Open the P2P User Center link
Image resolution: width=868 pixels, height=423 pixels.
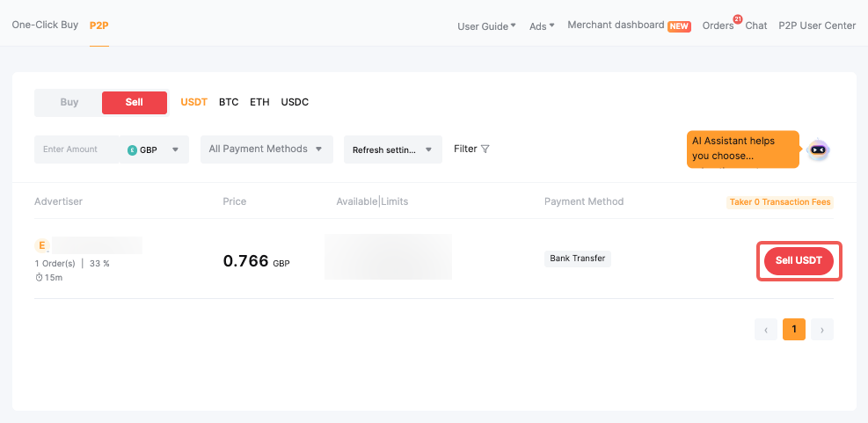817,26
